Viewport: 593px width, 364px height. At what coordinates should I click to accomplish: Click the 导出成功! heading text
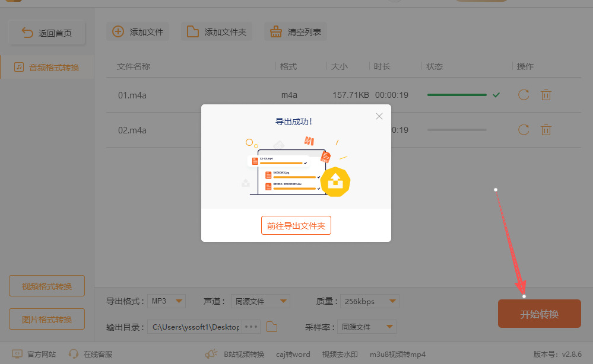(x=294, y=122)
